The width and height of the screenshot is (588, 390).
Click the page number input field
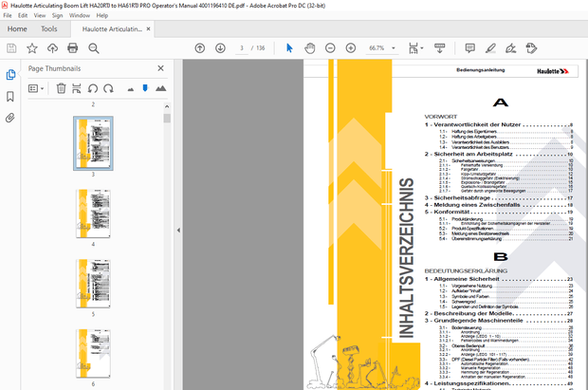pyautogui.click(x=242, y=48)
